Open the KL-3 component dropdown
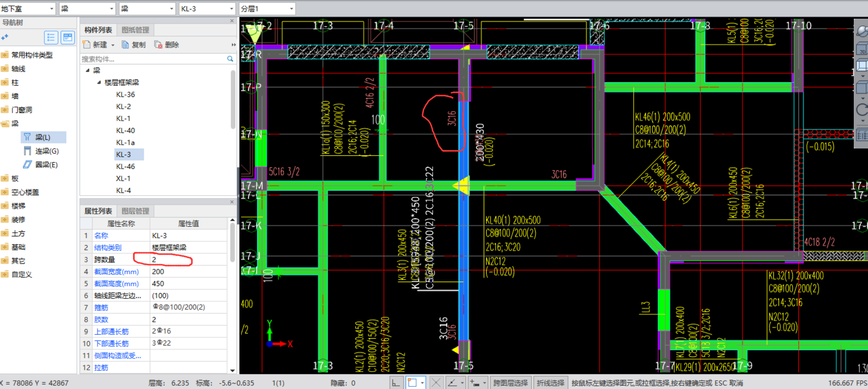Image resolution: width=868 pixels, height=389 pixels. point(206,9)
